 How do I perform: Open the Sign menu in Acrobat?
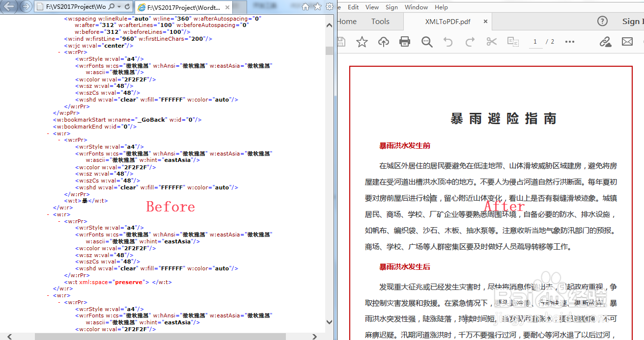[x=392, y=7]
